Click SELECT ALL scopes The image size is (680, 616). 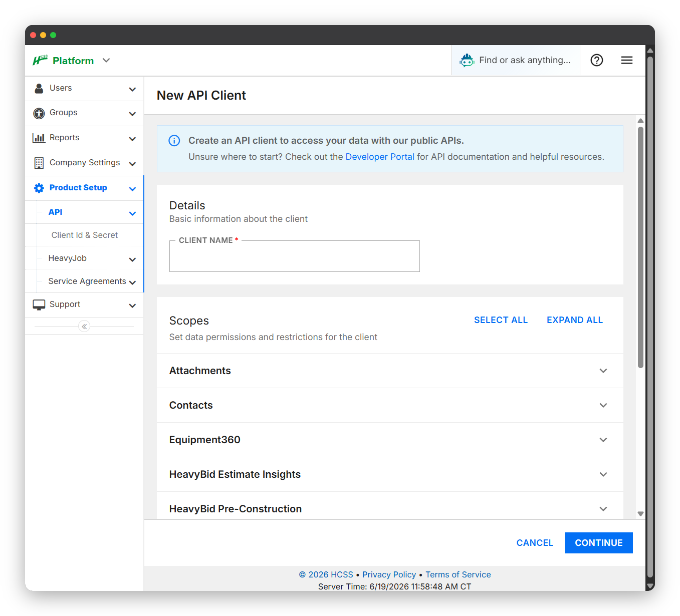coord(501,320)
